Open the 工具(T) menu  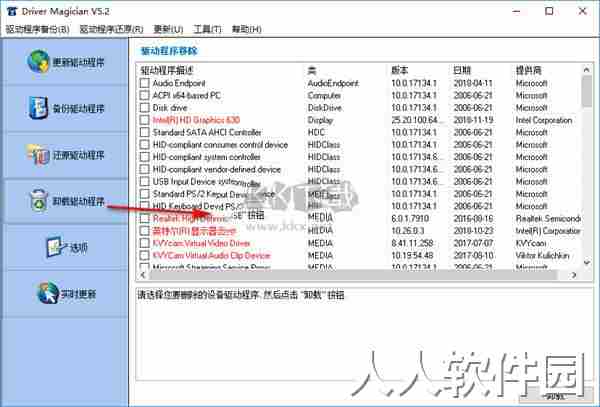pyautogui.click(x=207, y=29)
